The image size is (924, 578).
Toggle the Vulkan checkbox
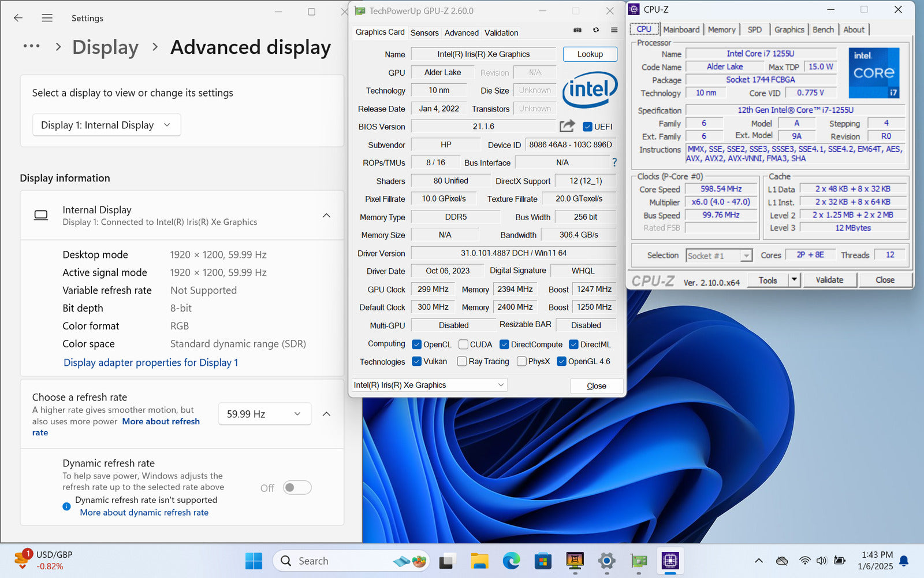click(416, 361)
